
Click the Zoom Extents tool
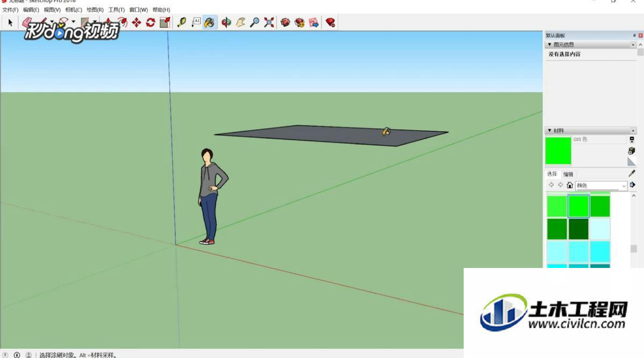click(x=269, y=23)
